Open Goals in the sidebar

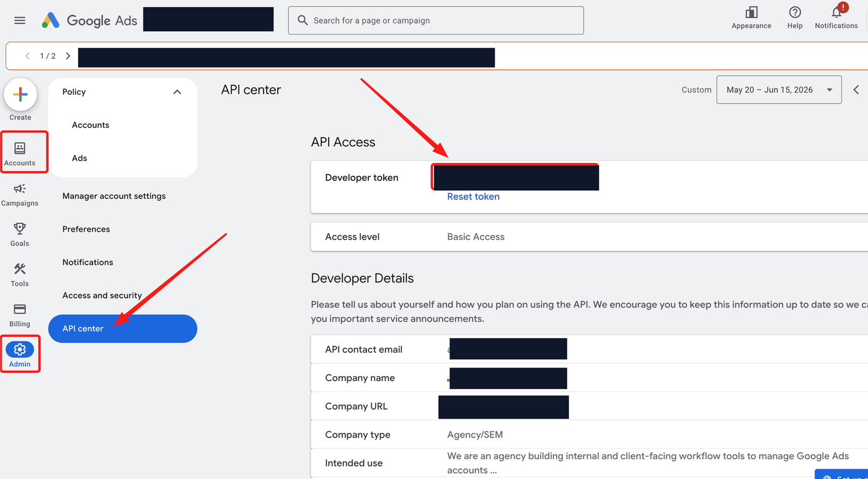tap(20, 235)
